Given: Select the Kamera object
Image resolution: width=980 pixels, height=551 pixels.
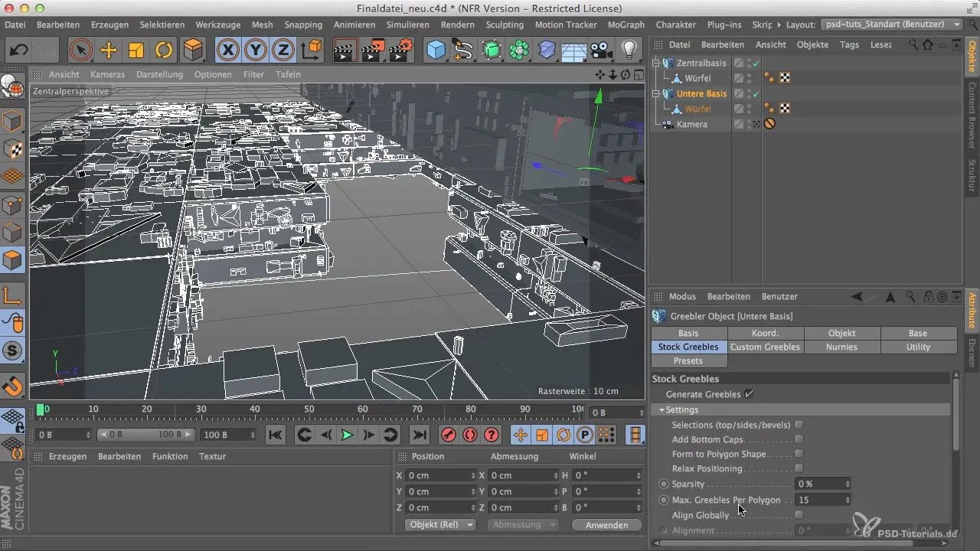Looking at the screenshot, I should (x=691, y=124).
